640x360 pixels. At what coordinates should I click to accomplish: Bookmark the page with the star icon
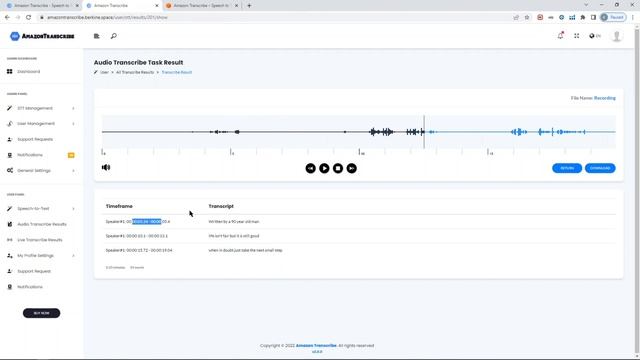pyautogui.click(x=527, y=17)
